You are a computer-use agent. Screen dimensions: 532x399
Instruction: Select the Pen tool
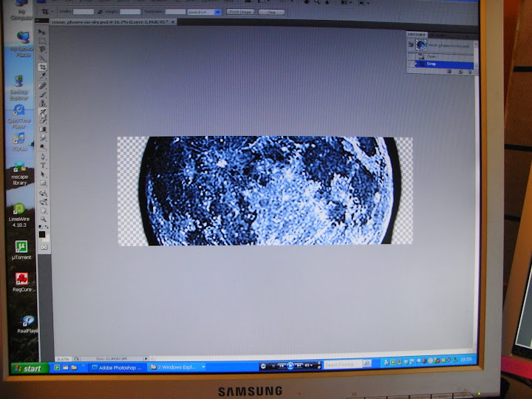click(43, 157)
